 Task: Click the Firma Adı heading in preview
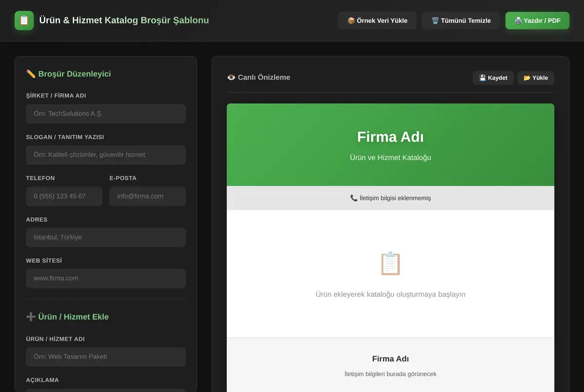coord(390,137)
